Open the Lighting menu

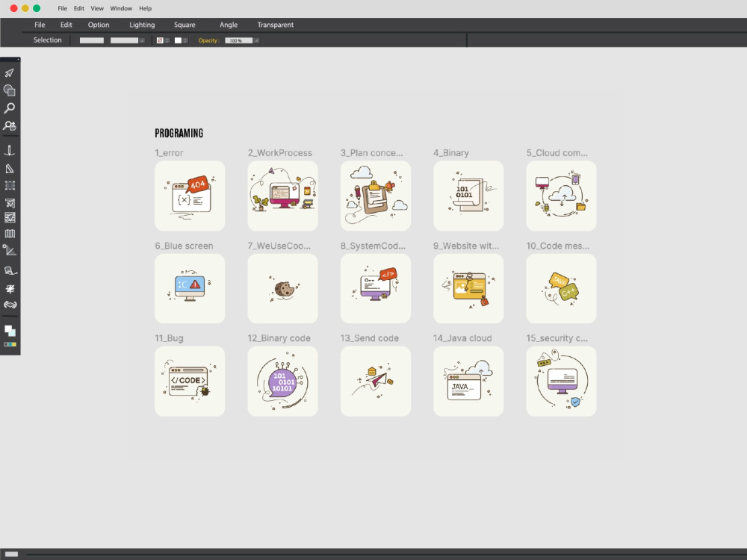(142, 25)
